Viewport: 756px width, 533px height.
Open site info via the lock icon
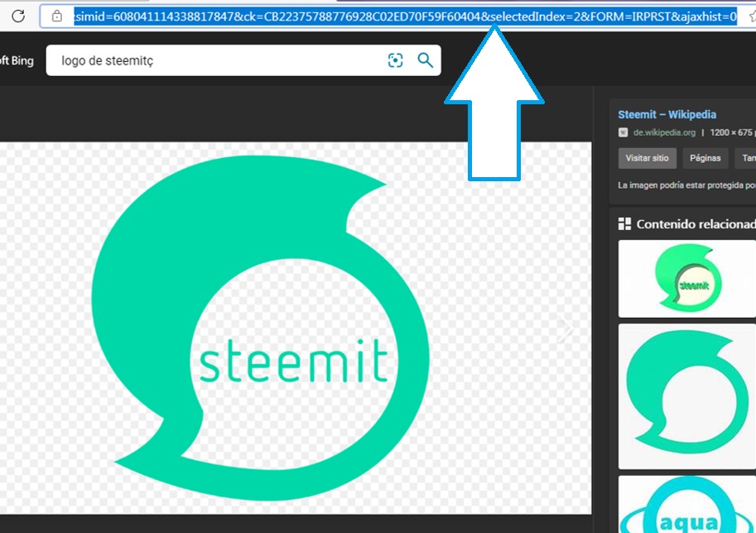(x=57, y=17)
